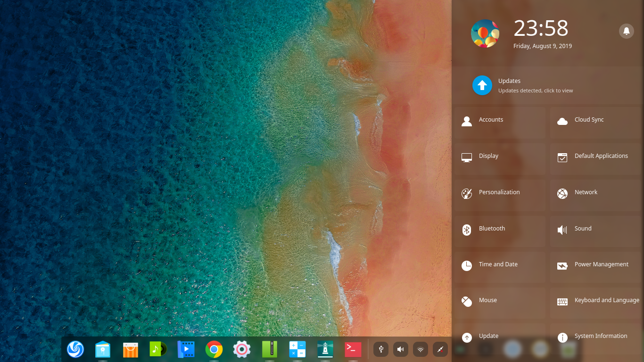Launch the Calculator from the dock
This screenshot has width=644, height=362.
coord(297,349)
